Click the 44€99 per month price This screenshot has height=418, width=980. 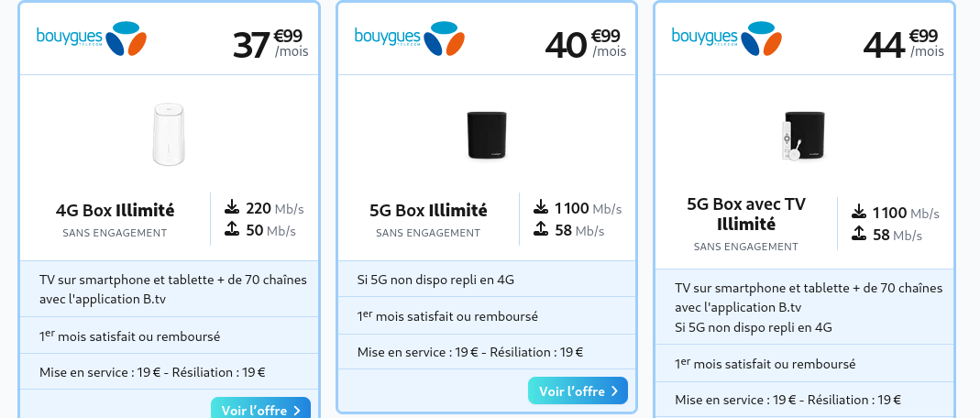[904, 43]
